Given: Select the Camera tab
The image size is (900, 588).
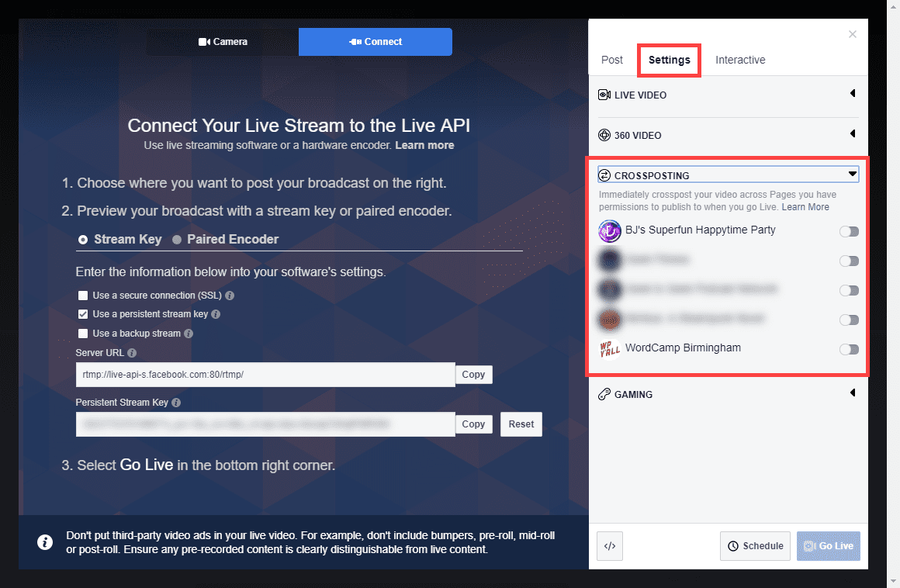Looking at the screenshot, I should tap(223, 41).
